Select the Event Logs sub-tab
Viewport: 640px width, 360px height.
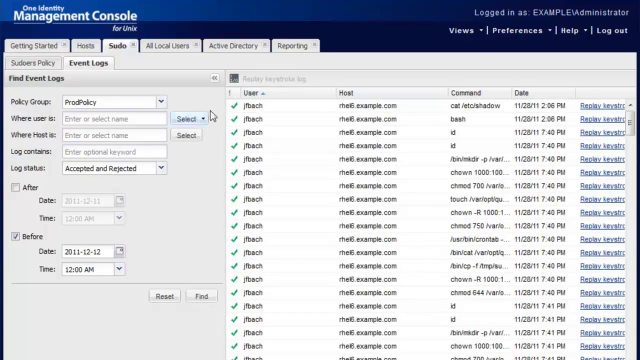coord(89,63)
